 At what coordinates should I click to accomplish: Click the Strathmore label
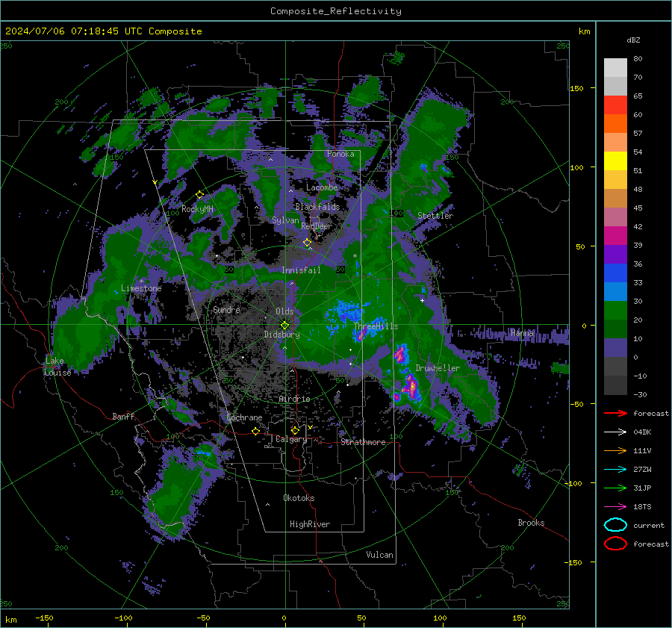pyautogui.click(x=363, y=442)
